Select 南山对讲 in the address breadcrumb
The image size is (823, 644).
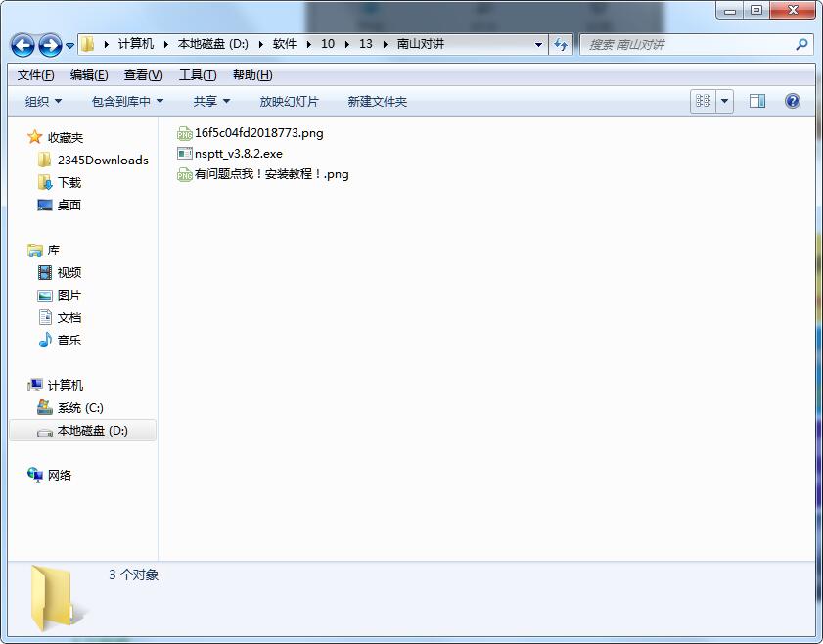tap(421, 44)
